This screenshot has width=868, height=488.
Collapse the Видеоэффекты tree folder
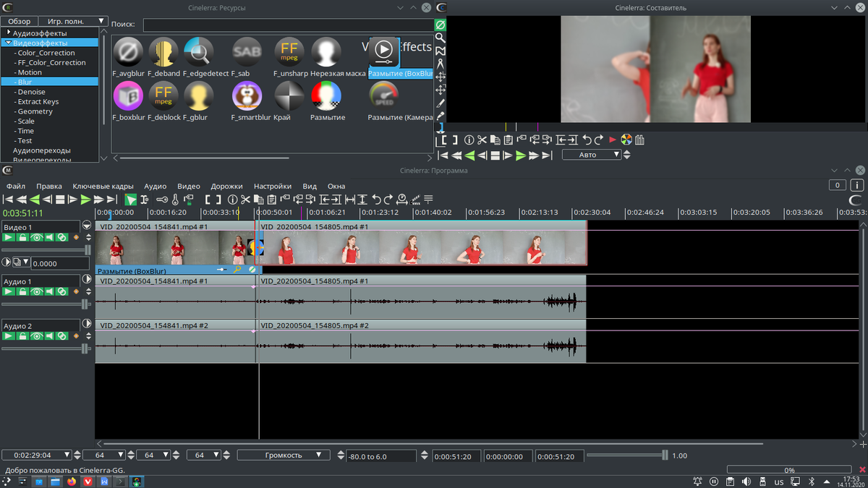[8, 43]
